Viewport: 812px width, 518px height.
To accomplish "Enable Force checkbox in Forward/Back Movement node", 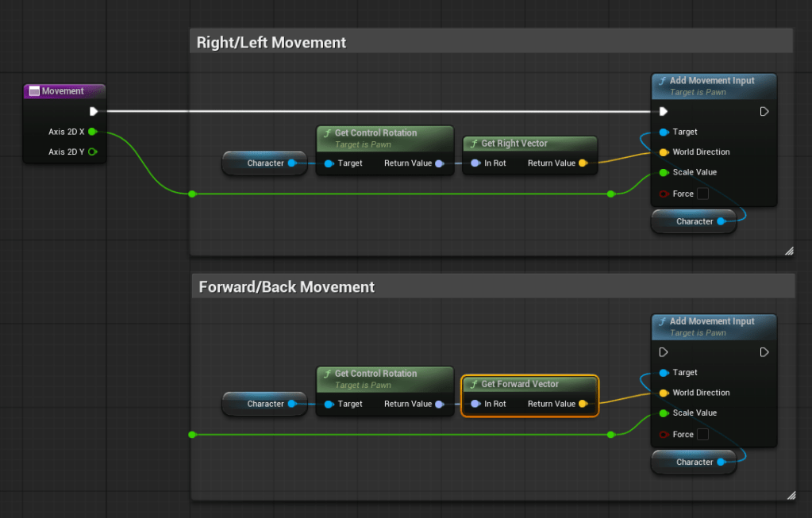I will [702, 435].
